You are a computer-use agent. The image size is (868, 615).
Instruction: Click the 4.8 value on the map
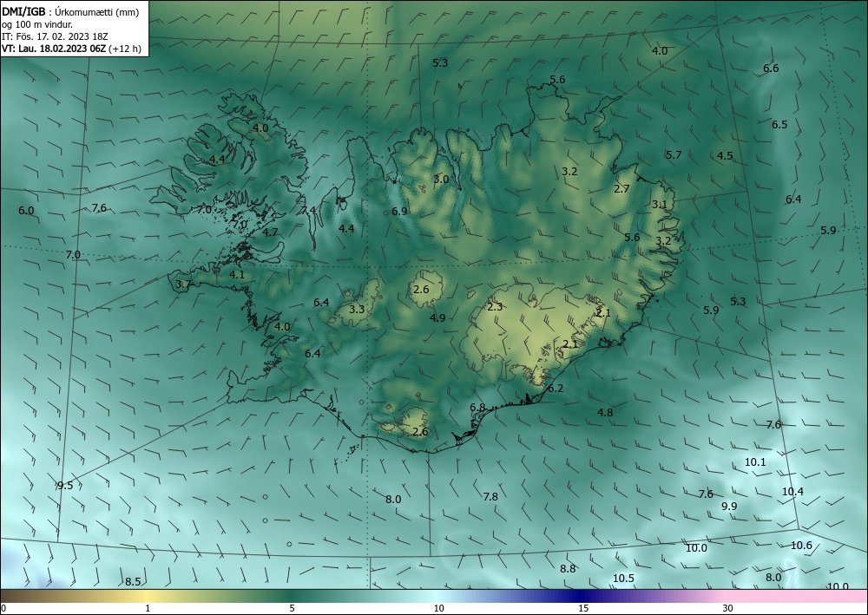[x=605, y=412]
